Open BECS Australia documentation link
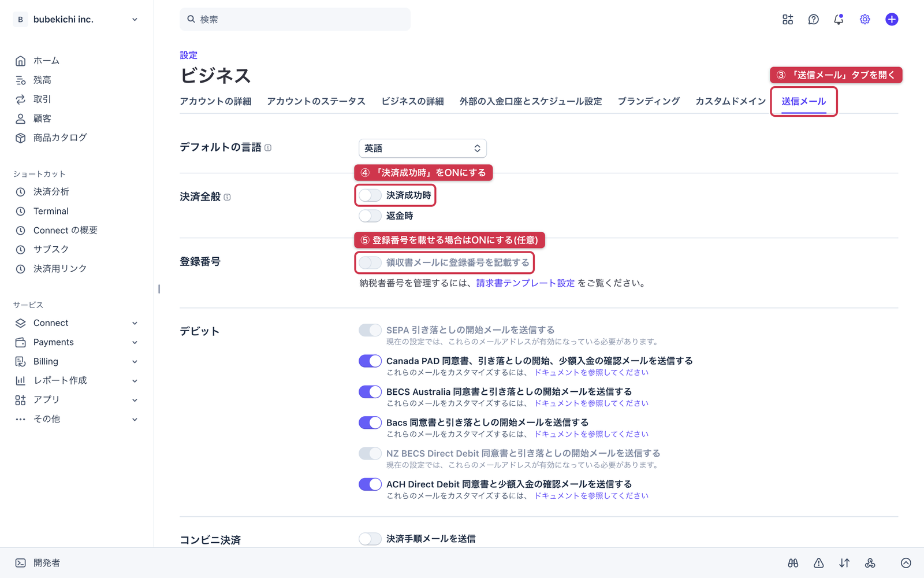 591,403
